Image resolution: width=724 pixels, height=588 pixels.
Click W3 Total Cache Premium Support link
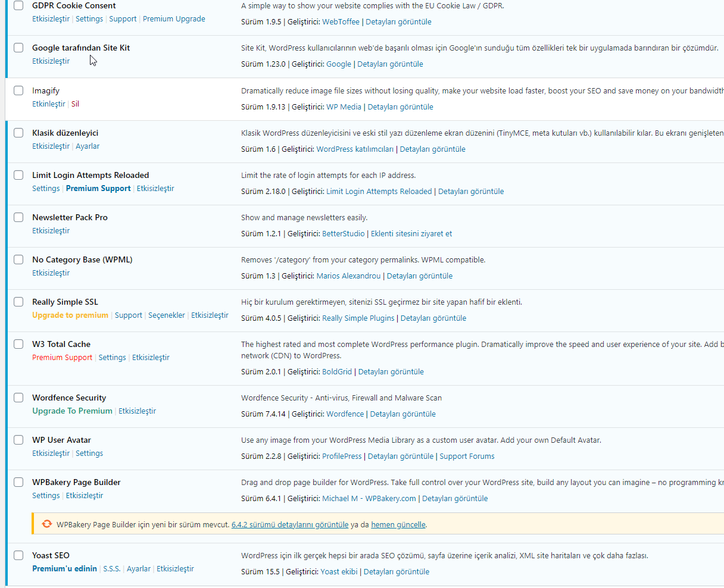pos(62,357)
